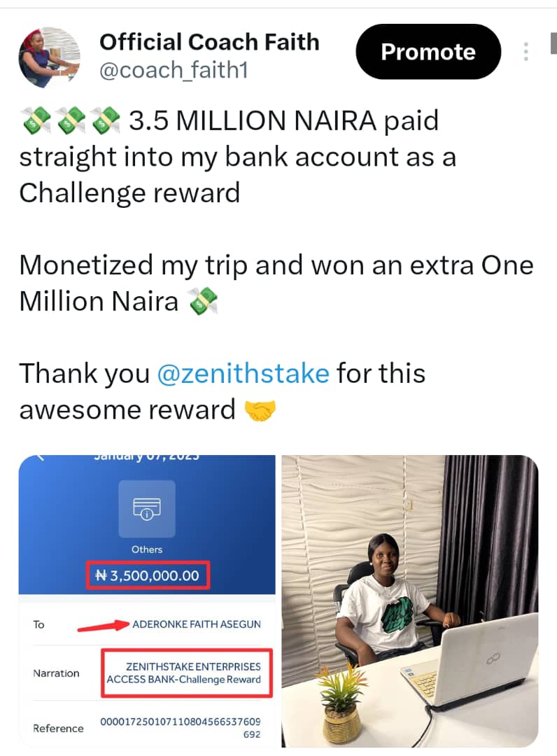Click the Challenge reward tweet text line
This screenshot has height=756, width=557.
(129, 193)
